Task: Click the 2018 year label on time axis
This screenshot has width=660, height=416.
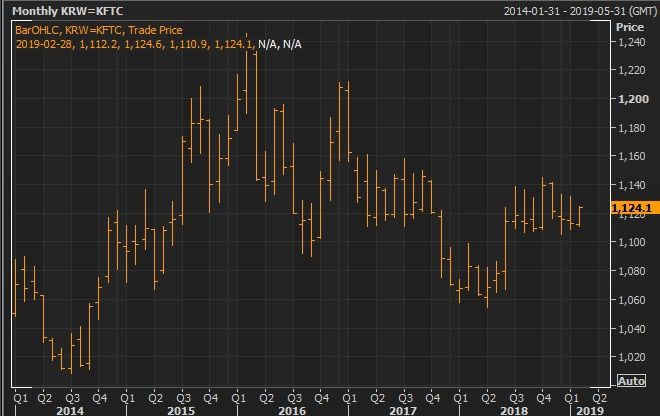Action: (x=514, y=411)
